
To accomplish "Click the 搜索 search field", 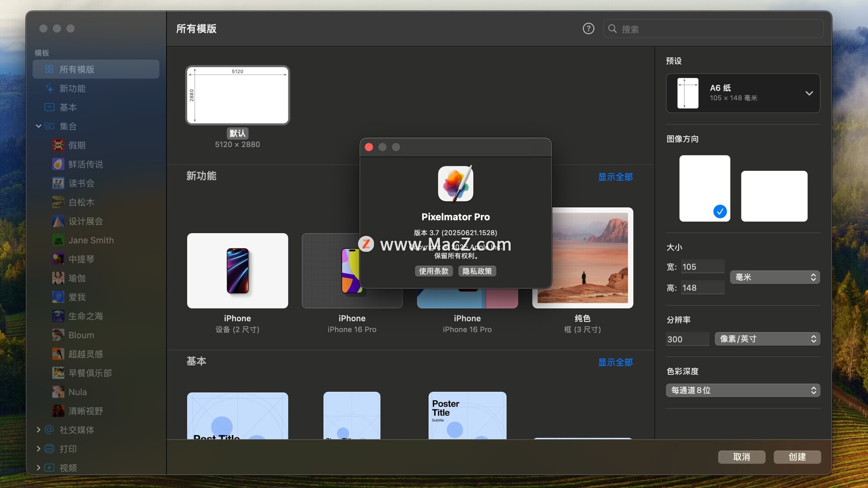I will 713,29.
